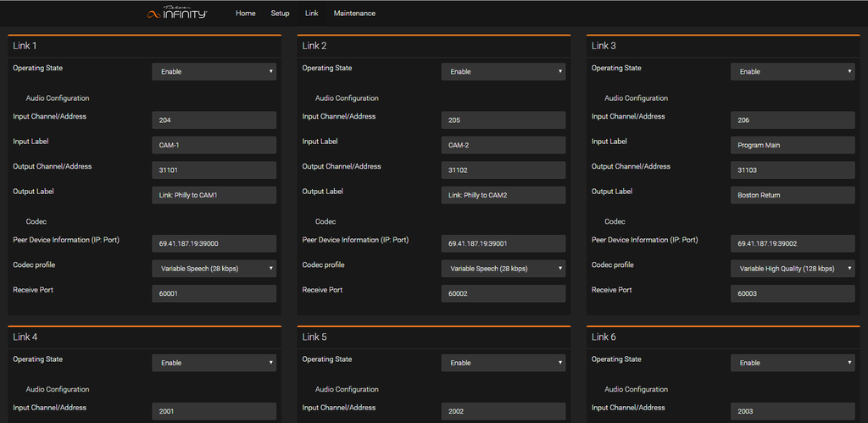The width and height of the screenshot is (868, 423).
Task: Click Link 4 Input Channel/Address field 2001
Action: pos(214,411)
